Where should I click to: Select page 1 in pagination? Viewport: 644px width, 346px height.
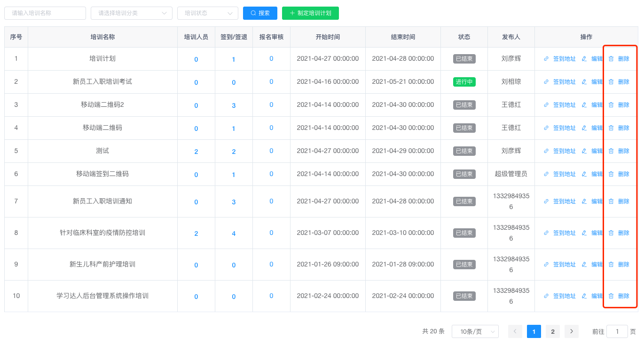(x=534, y=331)
